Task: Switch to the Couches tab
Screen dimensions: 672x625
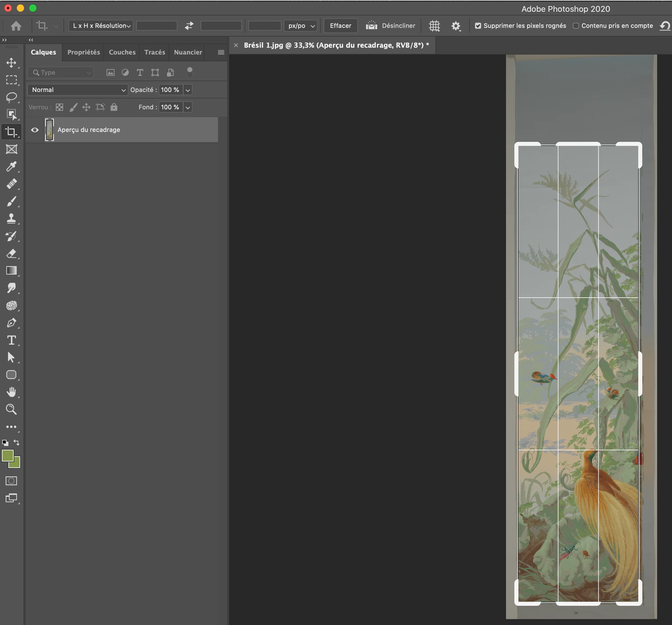Action: 122,52
